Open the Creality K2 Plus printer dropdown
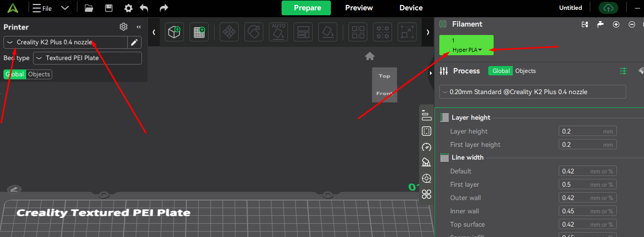The image size is (644, 237). coord(66,42)
